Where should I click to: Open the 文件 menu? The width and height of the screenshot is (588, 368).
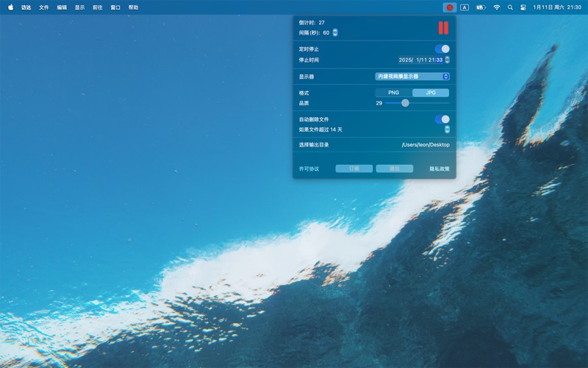pyautogui.click(x=44, y=7)
